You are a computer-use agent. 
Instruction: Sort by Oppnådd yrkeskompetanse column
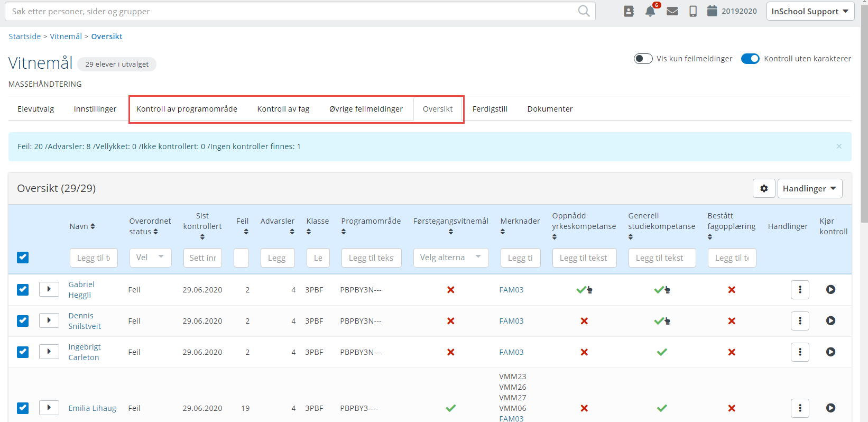pos(555,237)
